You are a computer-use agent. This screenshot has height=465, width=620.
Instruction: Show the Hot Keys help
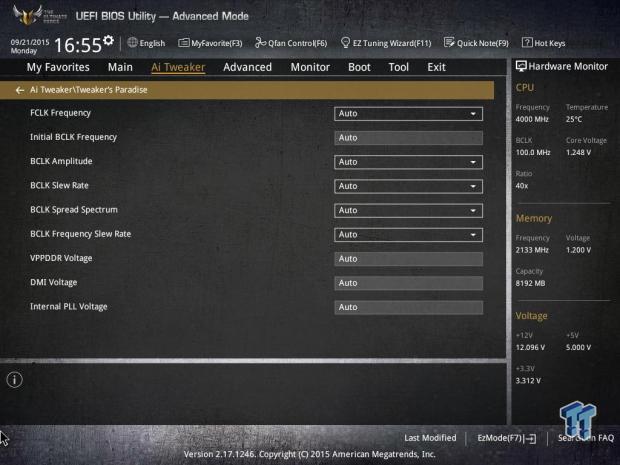click(544, 43)
